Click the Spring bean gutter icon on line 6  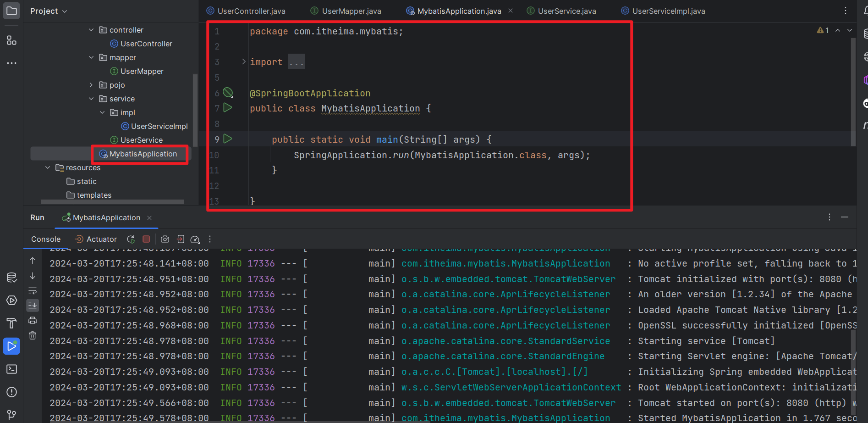point(228,93)
